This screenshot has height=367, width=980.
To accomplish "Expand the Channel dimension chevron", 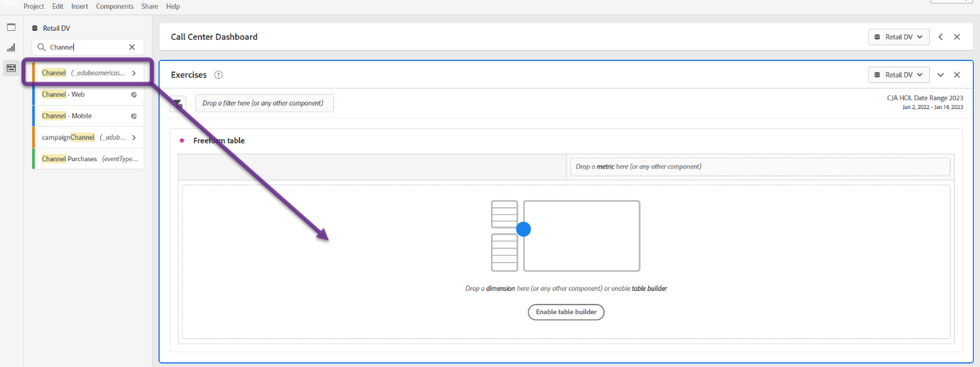I will point(134,73).
